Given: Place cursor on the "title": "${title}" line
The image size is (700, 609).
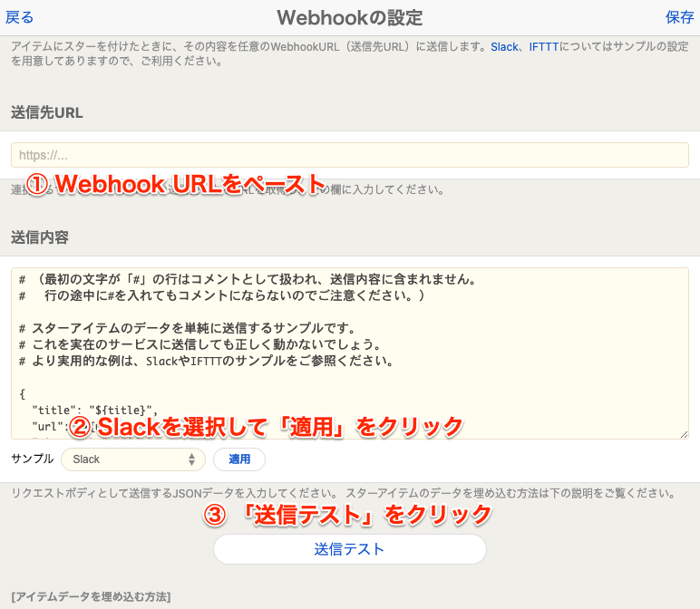Looking at the screenshot, I should click(x=95, y=410).
